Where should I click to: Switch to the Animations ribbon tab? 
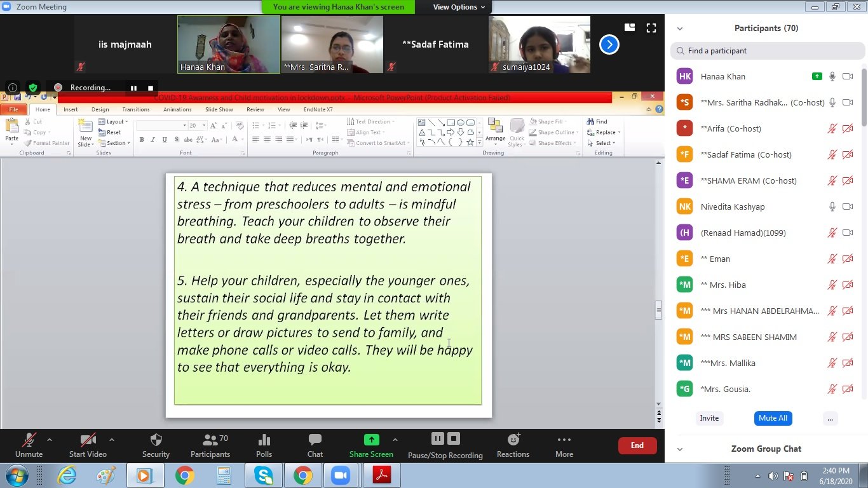click(177, 109)
